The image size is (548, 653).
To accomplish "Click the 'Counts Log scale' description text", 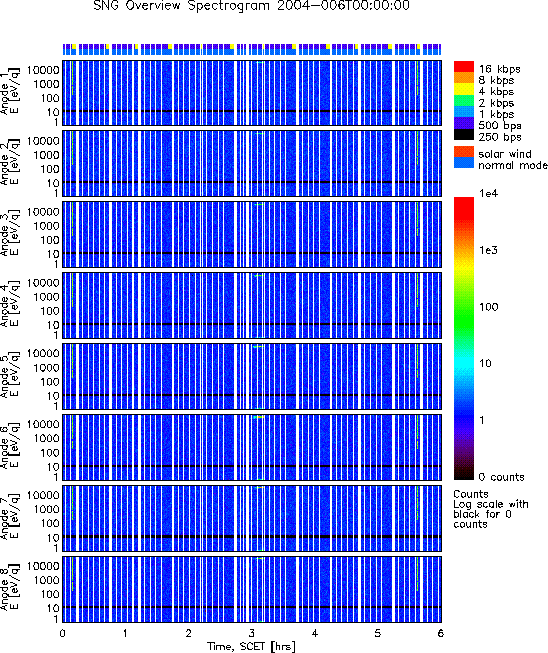I will coord(491,509).
